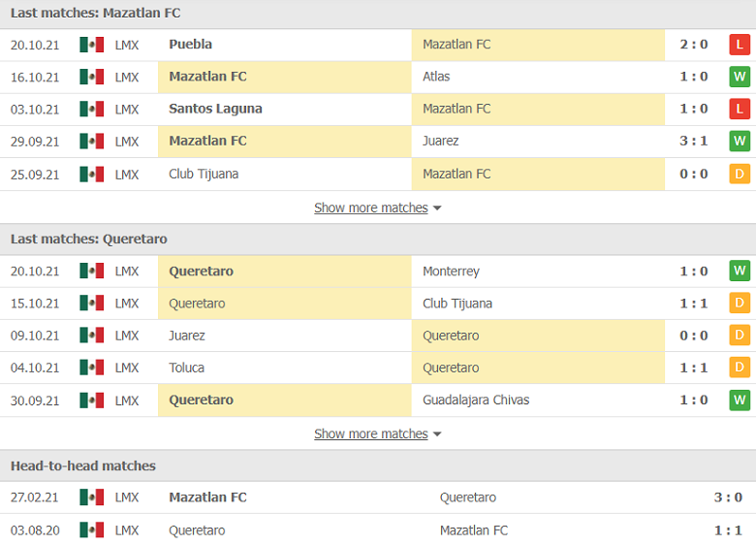Open Toluca team in 04.10.21 match
Viewport: 756px width, 545px height.
(x=187, y=368)
